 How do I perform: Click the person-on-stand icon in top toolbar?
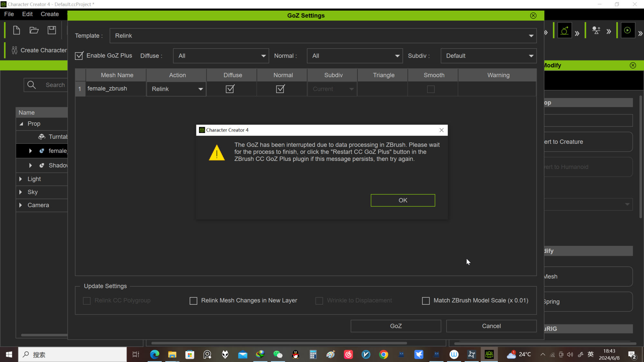(x=596, y=31)
